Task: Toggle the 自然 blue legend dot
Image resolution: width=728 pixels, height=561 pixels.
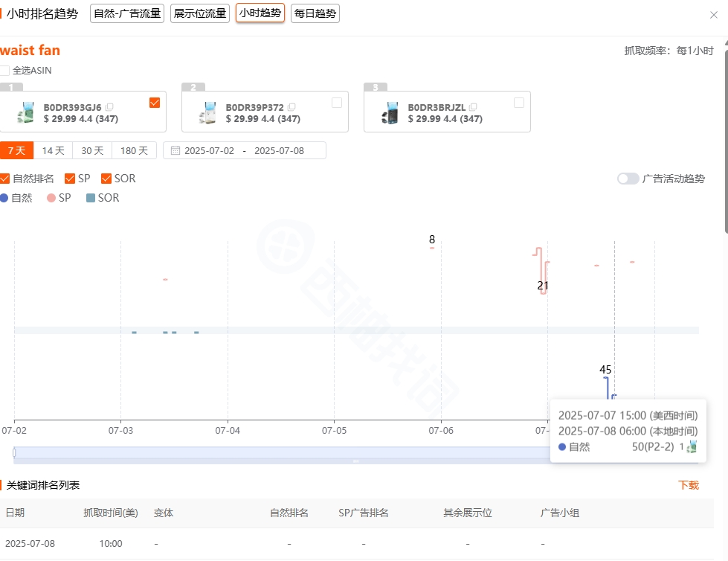Action: click(x=4, y=198)
